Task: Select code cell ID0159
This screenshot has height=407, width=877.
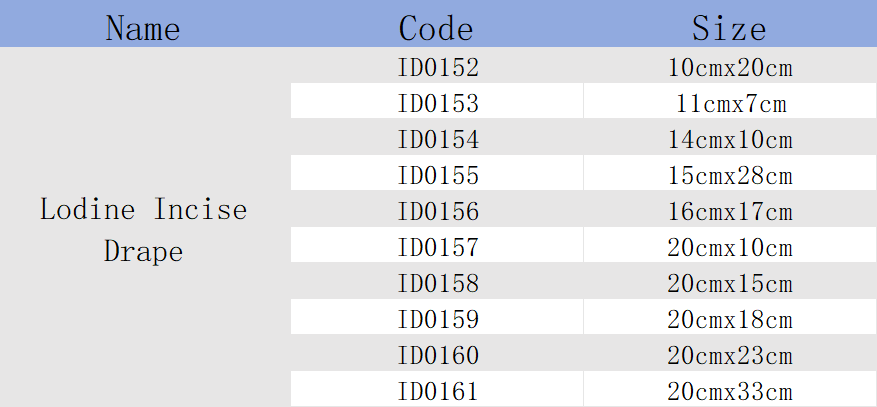Action: pyautogui.click(x=437, y=316)
